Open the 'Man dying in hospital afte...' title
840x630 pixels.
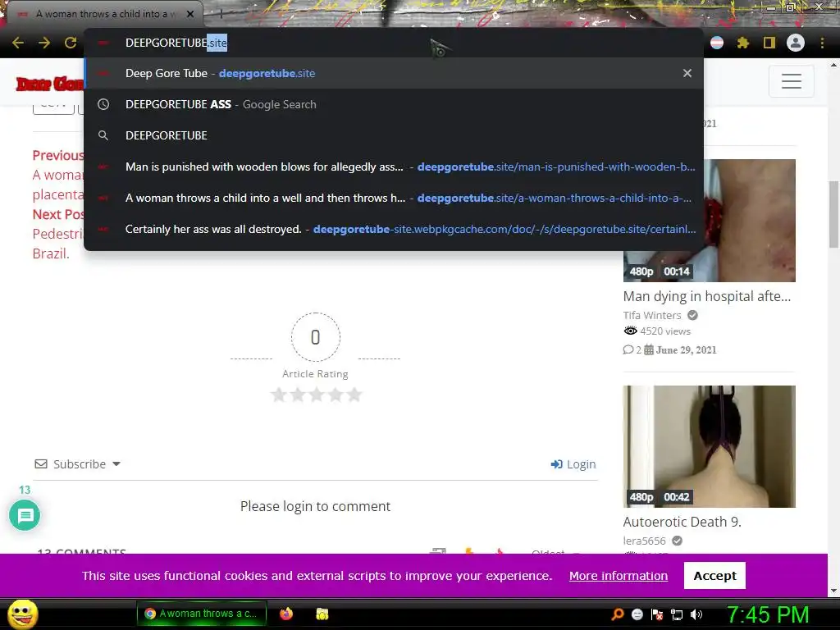[706, 296]
